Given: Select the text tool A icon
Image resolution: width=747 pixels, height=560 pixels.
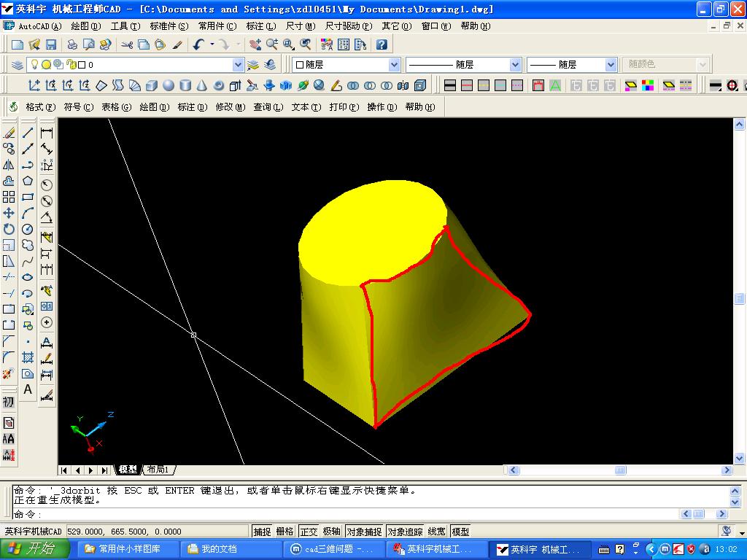Looking at the screenshot, I should [28, 389].
